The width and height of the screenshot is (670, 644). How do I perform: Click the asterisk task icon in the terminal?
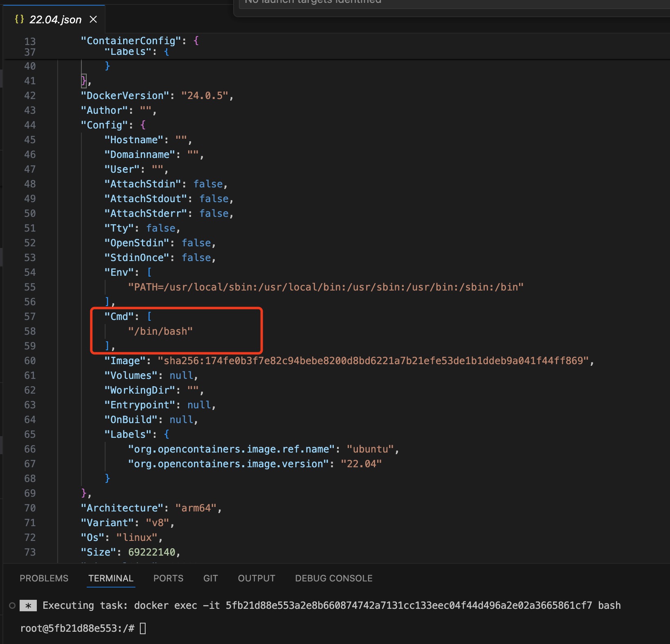pos(28,606)
